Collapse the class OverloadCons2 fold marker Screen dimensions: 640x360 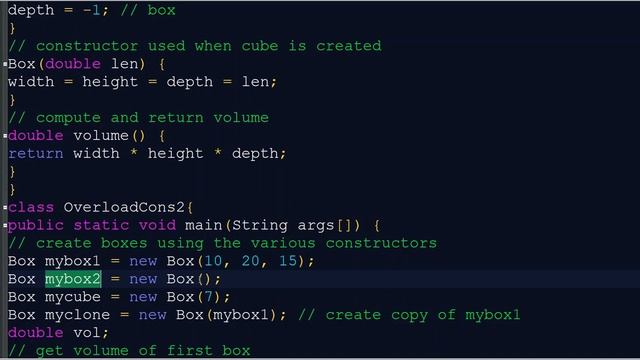(5, 208)
